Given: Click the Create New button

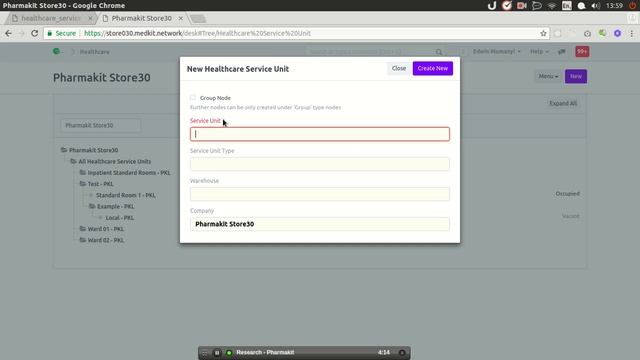Looking at the screenshot, I should [x=433, y=68].
